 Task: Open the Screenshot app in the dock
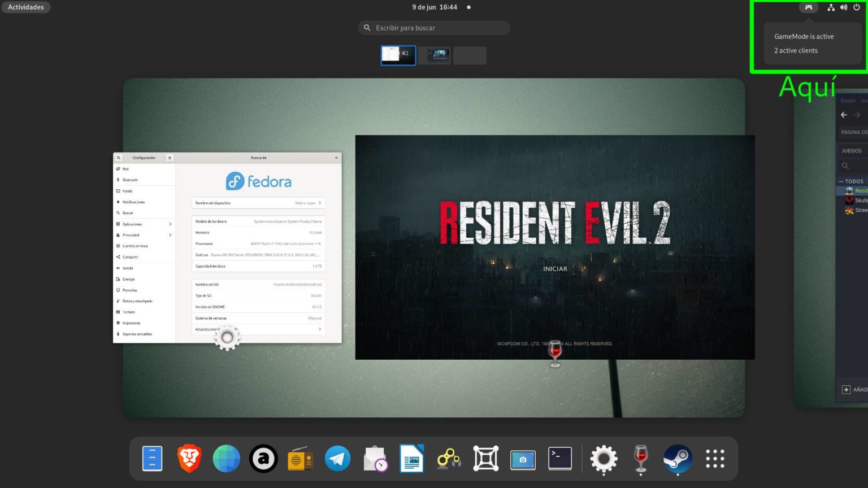pos(523,459)
